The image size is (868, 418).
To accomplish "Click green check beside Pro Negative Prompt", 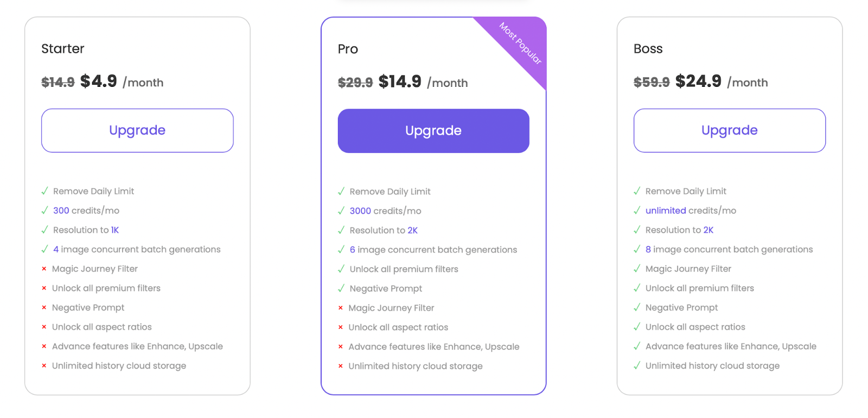I will (341, 288).
